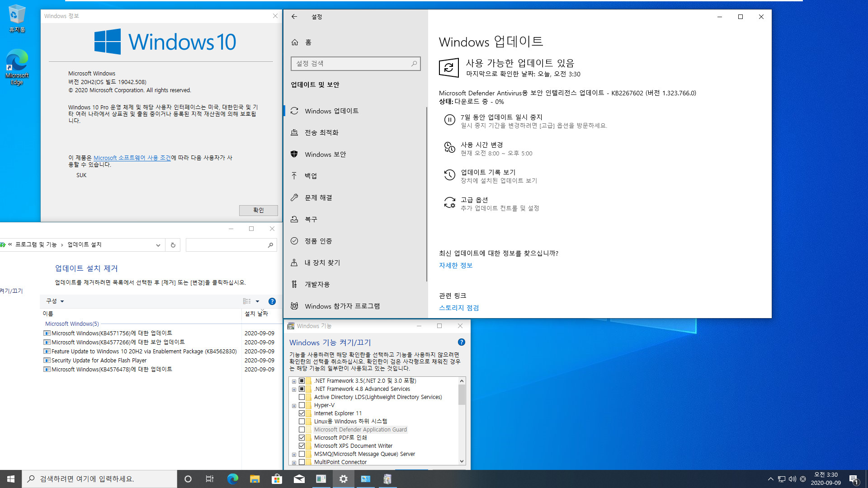Expand Hyper-V tree node
The image size is (868, 488).
(x=294, y=406)
